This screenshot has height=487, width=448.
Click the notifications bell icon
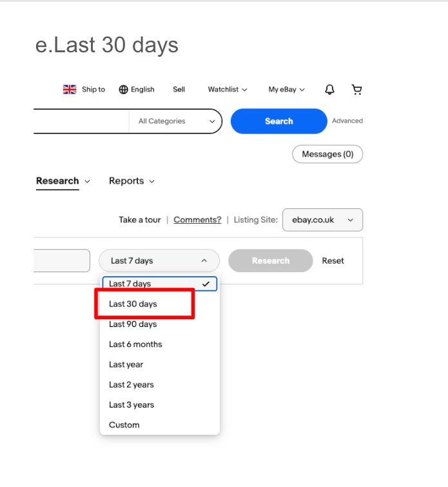coord(329,90)
